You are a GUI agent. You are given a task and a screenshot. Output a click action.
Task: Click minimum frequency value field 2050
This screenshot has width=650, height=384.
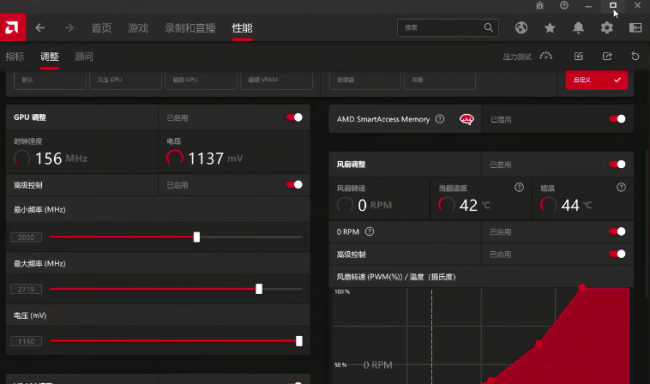pyautogui.click(x=26, y=237)
